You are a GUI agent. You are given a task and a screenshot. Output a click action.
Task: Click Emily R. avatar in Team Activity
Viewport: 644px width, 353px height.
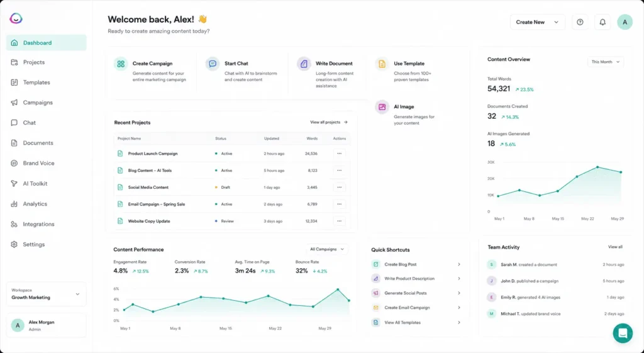coord(492,297)
